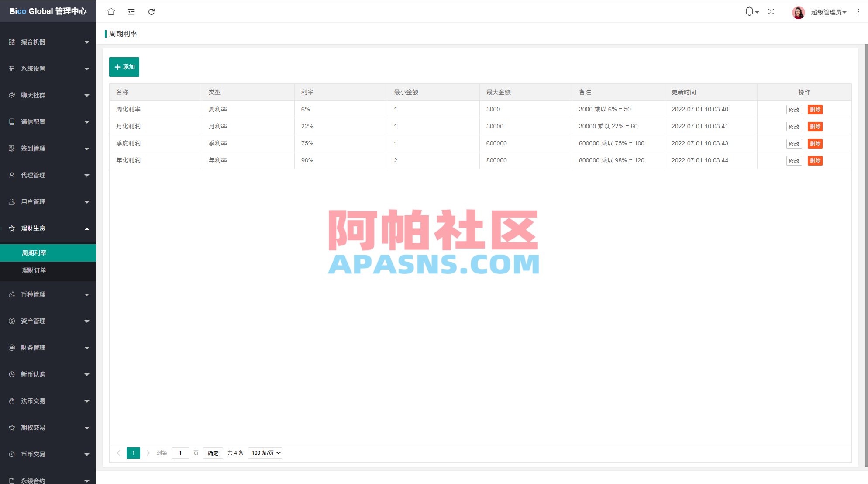Screen dimensions: 868x484
Task: Open notifications via the bell icon
Action: [x=748, y=11]
